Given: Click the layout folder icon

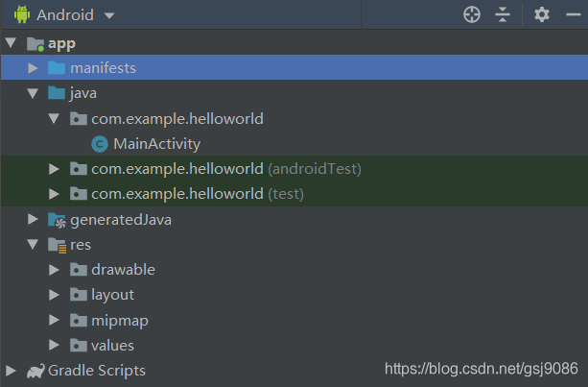Looking at the screenshot, I should tap(79, 295).
